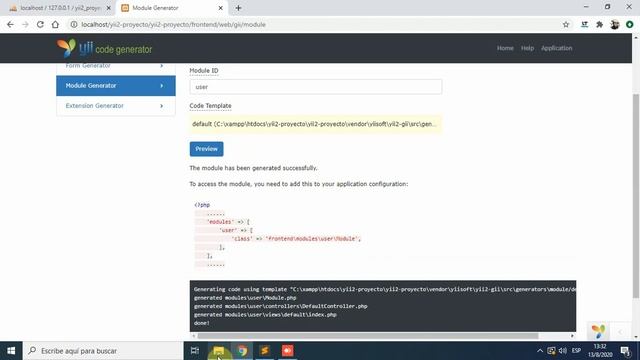Click the Code Template label
This screenshot has height=360, width=640.
click(210, 106)
